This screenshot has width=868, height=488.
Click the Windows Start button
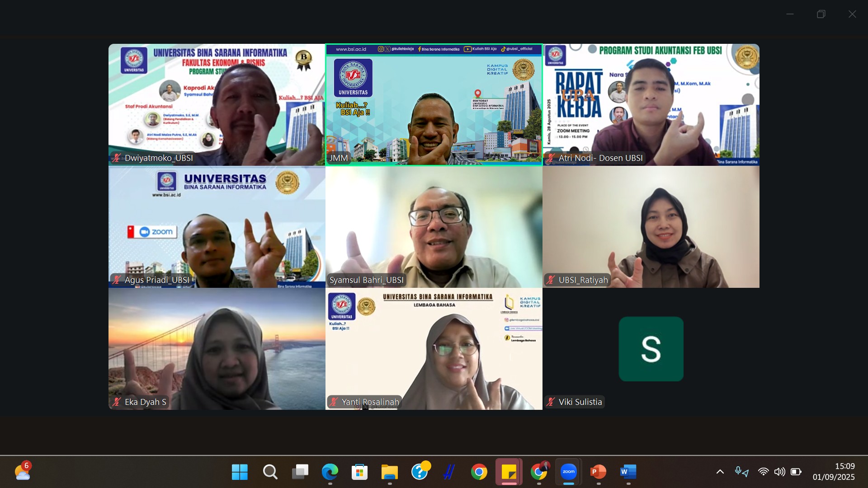(240, 472)
